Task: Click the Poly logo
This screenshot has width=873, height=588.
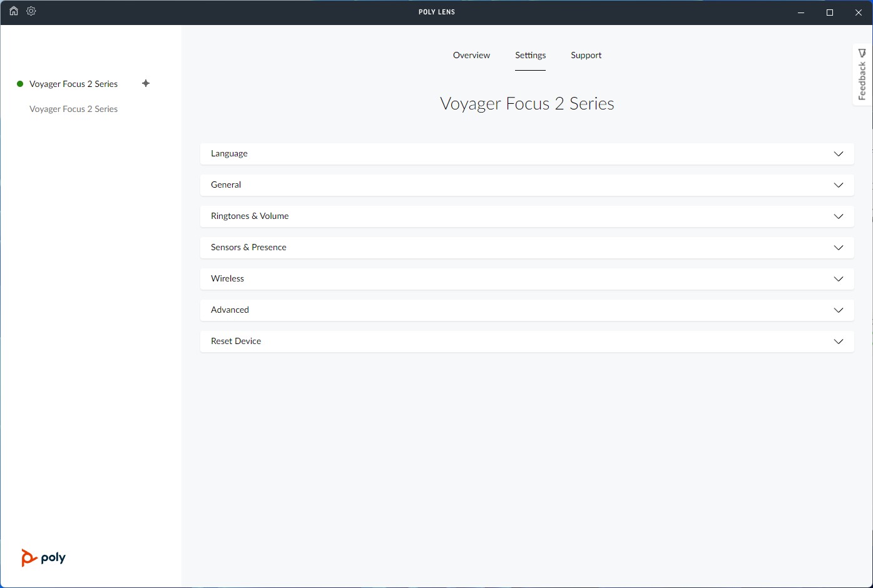Action: pos(43,557)
